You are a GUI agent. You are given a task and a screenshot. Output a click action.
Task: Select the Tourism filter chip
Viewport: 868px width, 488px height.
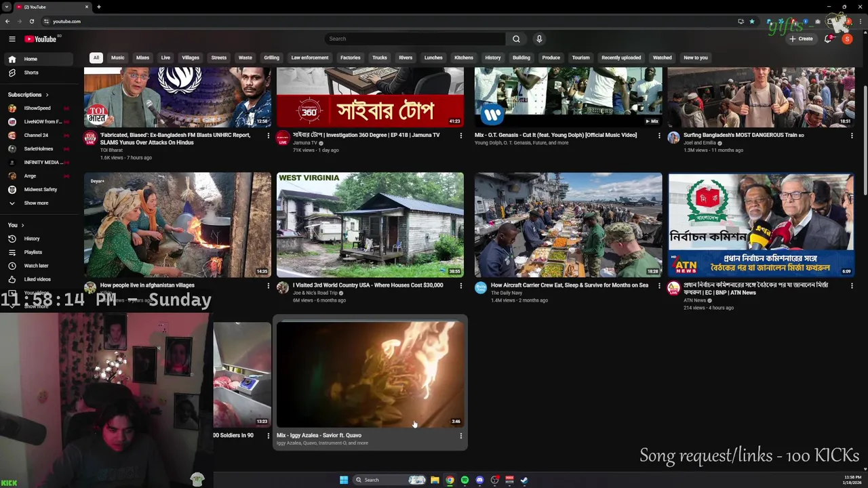click(x=580, y=58)
